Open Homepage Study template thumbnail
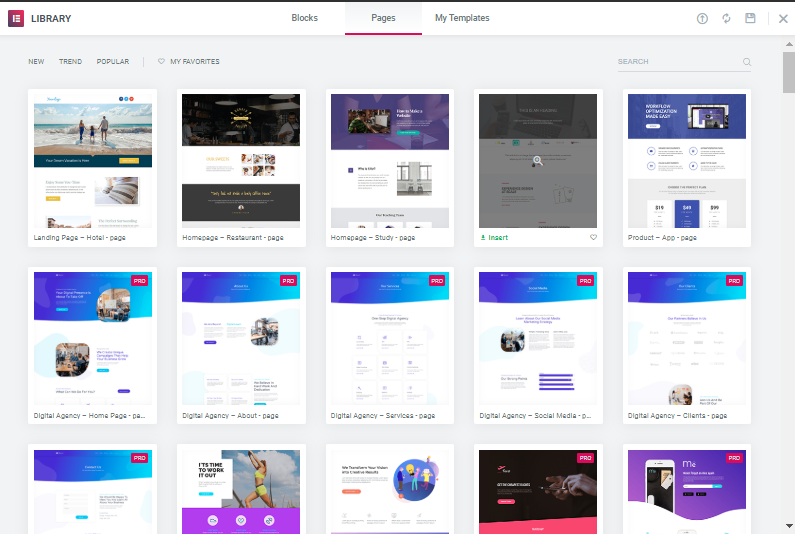795x534 pixels. (390, 161)
